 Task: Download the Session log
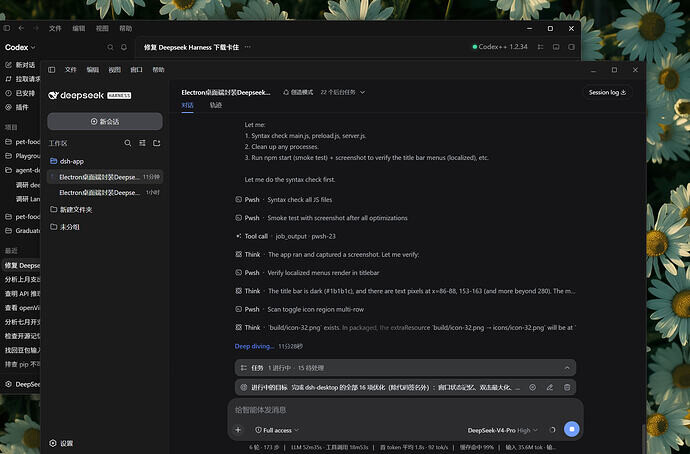pos(607,92)
